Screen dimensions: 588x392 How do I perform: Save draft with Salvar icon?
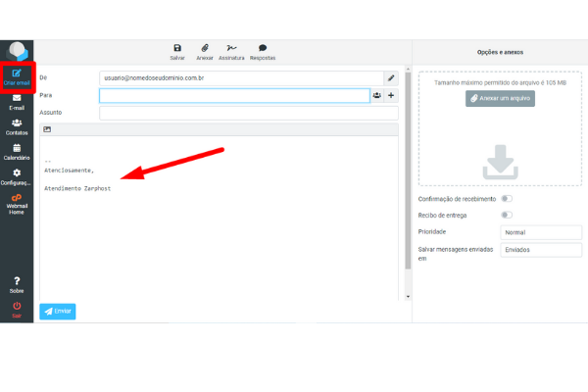tap(177, 52)
